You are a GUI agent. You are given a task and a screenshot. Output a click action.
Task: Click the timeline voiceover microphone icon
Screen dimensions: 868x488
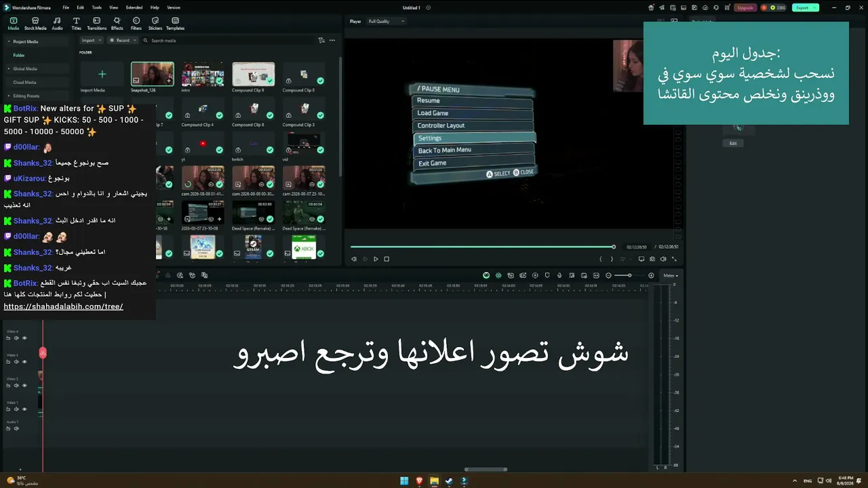[560, 275]
